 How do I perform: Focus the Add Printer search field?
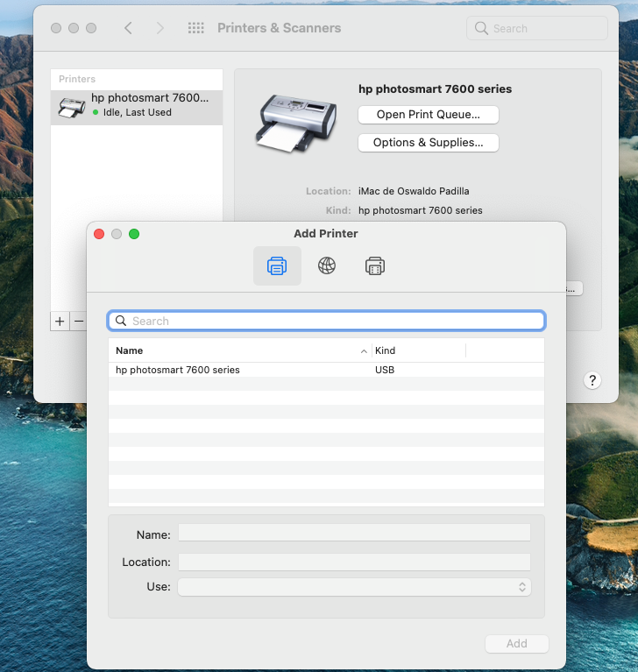coord(326,322)
